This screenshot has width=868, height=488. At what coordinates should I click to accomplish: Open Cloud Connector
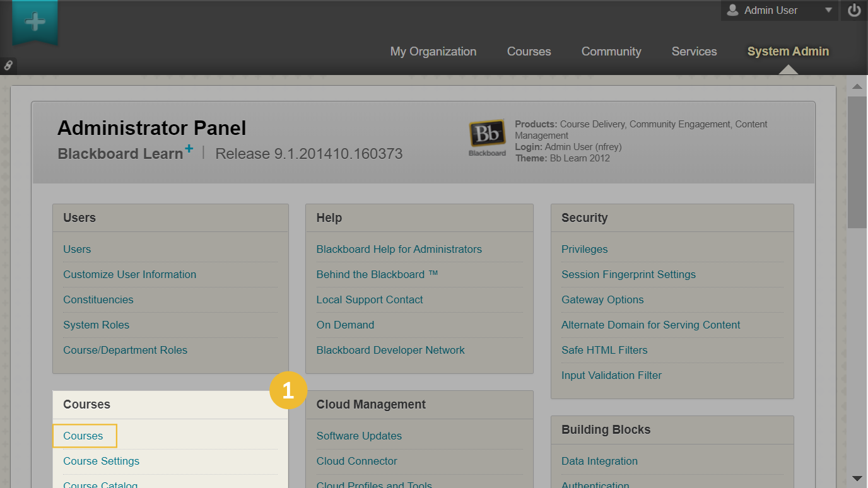pos(357,462)
